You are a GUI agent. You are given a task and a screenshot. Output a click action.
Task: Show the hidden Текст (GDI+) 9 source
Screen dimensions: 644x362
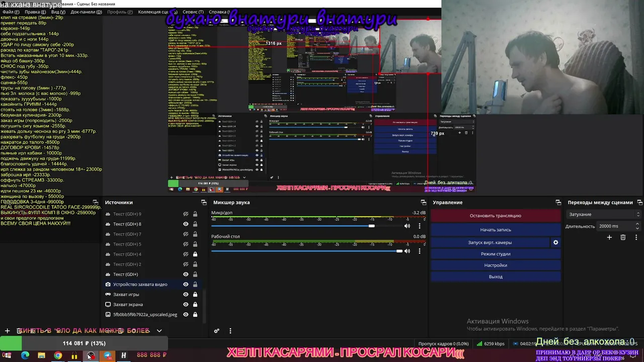(x=186, y=214)
